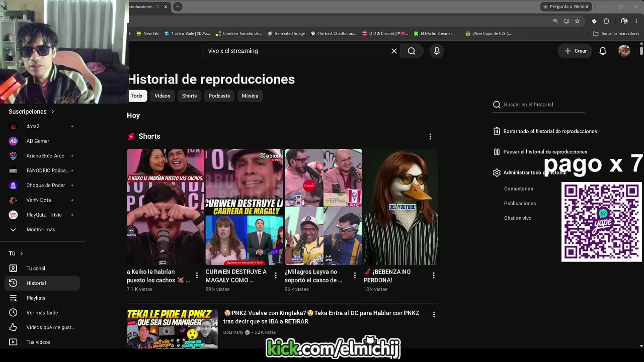
Task: Open Ver más tarde list
Action: point(42,313)
